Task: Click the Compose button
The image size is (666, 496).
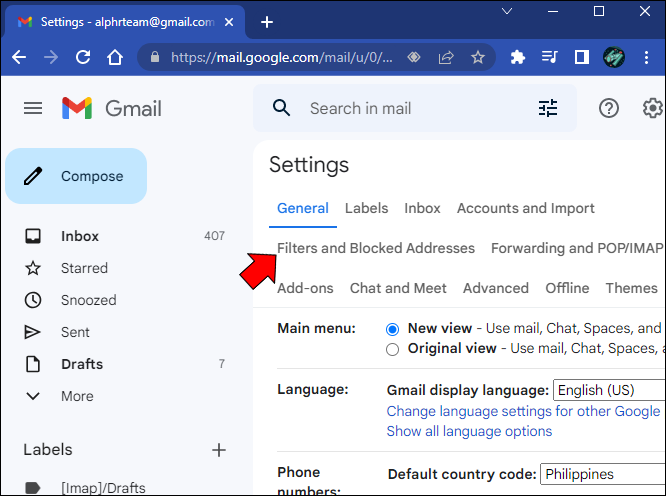Action: pyautogui.click(x=76, y=176)
